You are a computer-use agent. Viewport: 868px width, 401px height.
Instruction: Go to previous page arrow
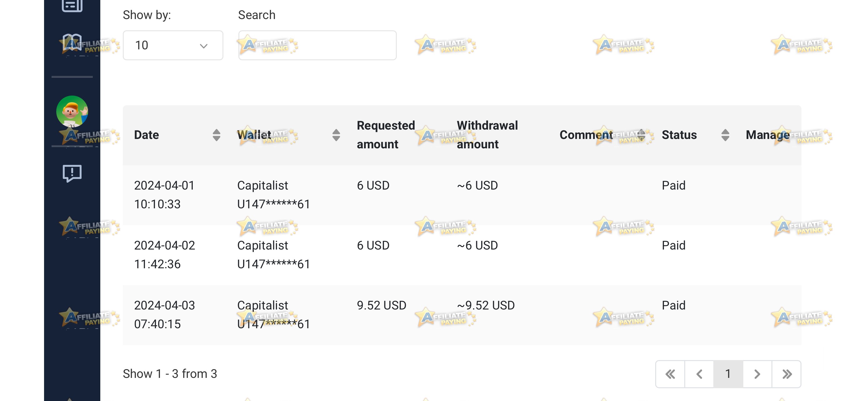(x=699, y=374)
